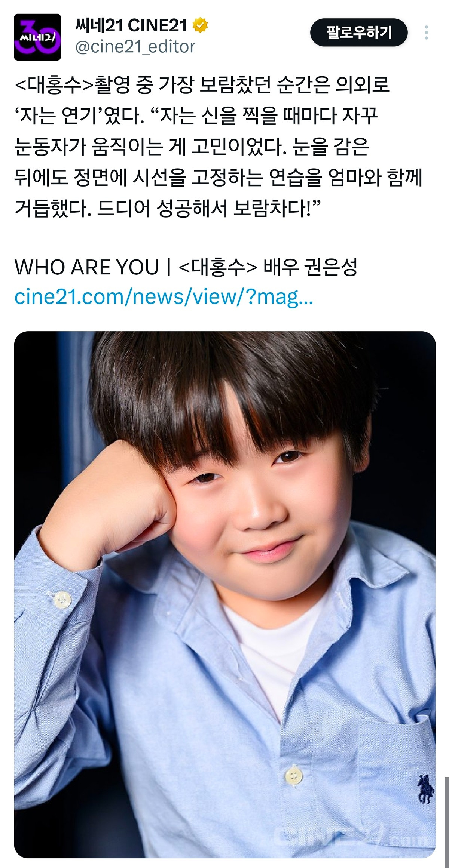Click the tweet line ending 성공해서 보람차다!

(x=168, y=208)
